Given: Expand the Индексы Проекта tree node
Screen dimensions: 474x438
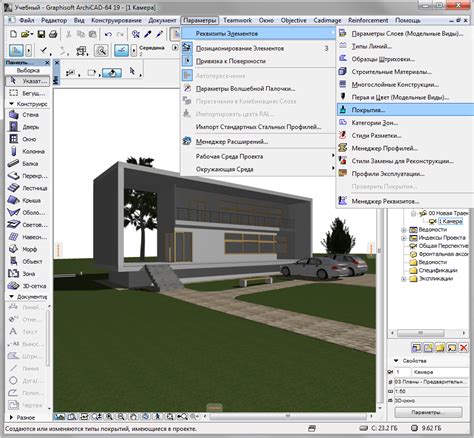Looking at the screenshot, I should coord(404,238).
